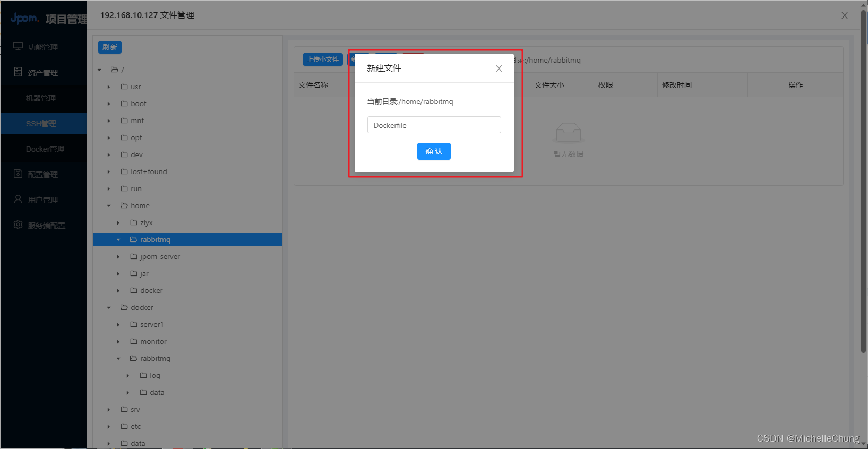Expand the zlyx folder arrow
868x449 pixels.
118,223
